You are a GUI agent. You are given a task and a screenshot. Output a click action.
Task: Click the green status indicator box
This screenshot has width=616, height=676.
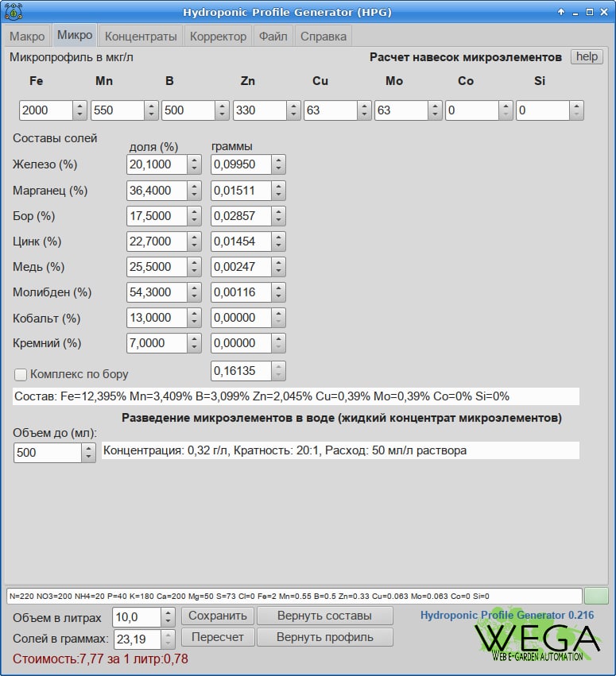pyautogui.click(x=596, y=596)
